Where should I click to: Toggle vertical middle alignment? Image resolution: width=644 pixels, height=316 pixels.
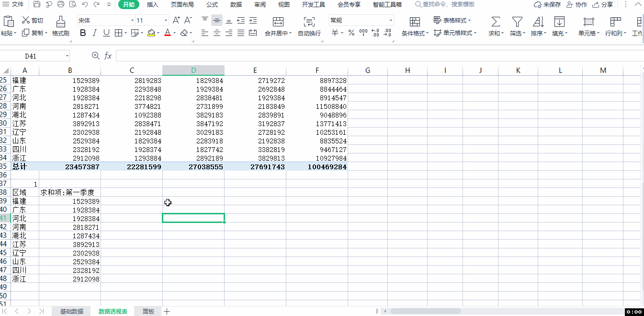click(x=217, y=20)
